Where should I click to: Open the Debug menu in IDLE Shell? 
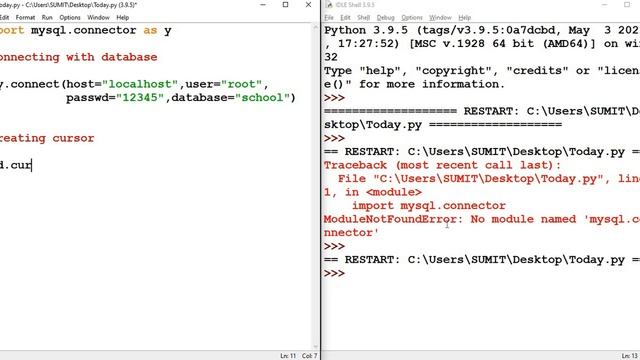click(x=385, y=18)
